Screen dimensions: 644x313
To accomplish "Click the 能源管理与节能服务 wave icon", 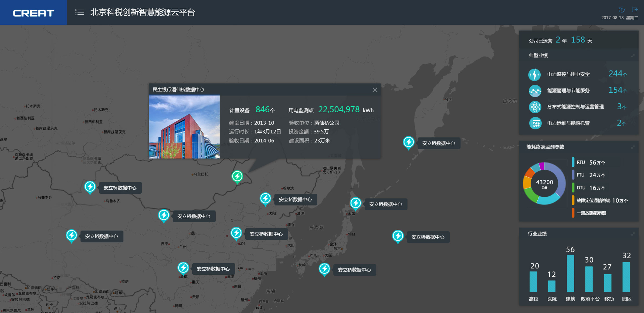I will [535, 91].
